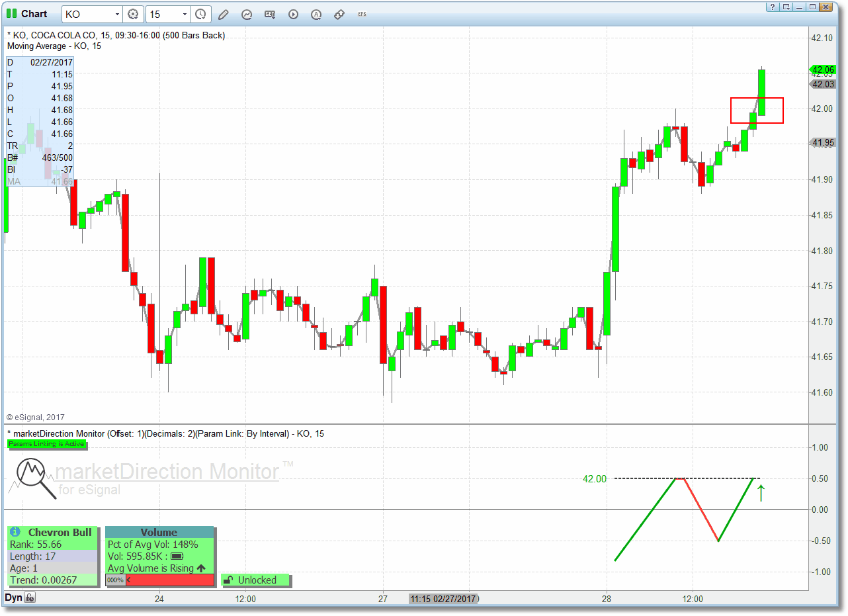Click the '28' date label on time axis
This screenshot has height=616, width=848.
click(x=607, y=599)
